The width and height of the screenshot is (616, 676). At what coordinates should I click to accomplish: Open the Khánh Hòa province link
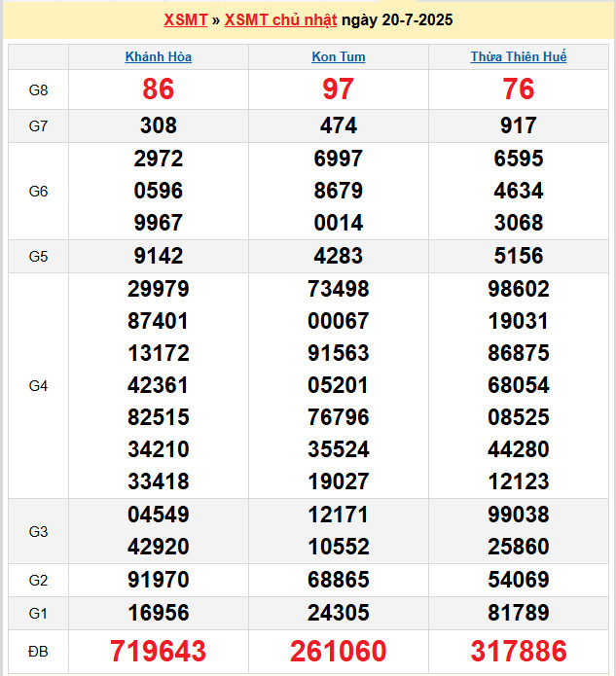click(159, 56)
